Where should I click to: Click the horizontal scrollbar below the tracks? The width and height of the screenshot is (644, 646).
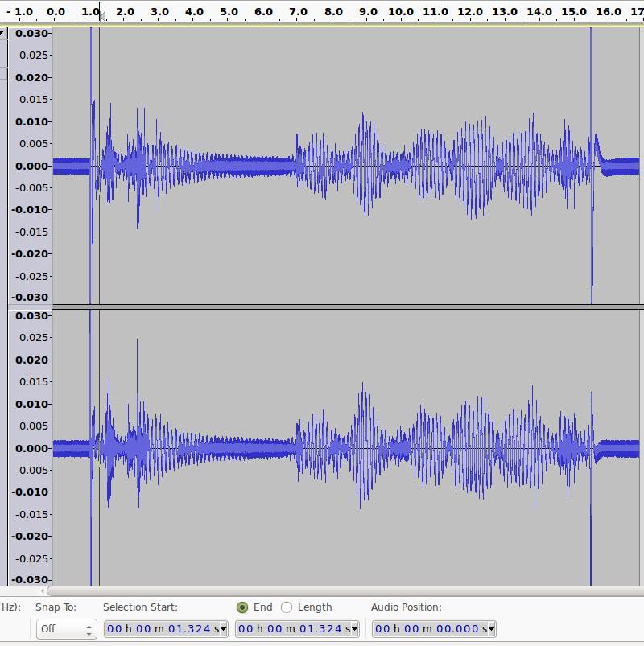coord(322,591)
